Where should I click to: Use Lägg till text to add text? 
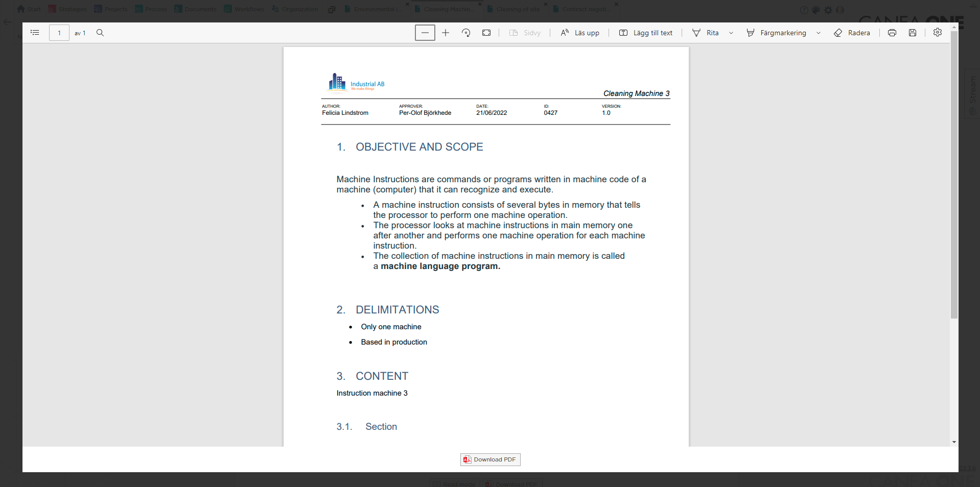coord(645,33)
